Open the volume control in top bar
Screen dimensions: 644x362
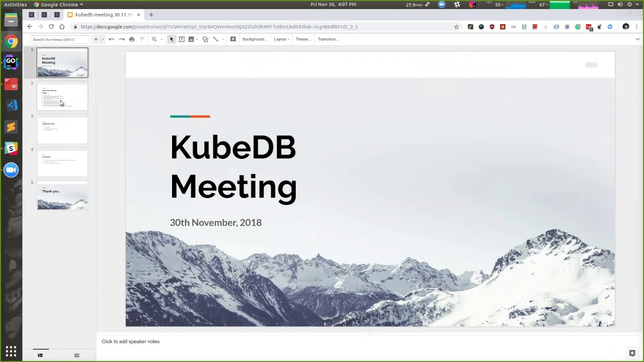620,5
